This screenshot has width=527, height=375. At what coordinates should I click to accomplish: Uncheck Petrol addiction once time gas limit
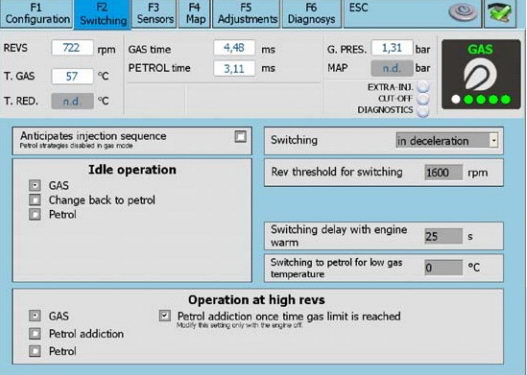(x=165, y=316)
